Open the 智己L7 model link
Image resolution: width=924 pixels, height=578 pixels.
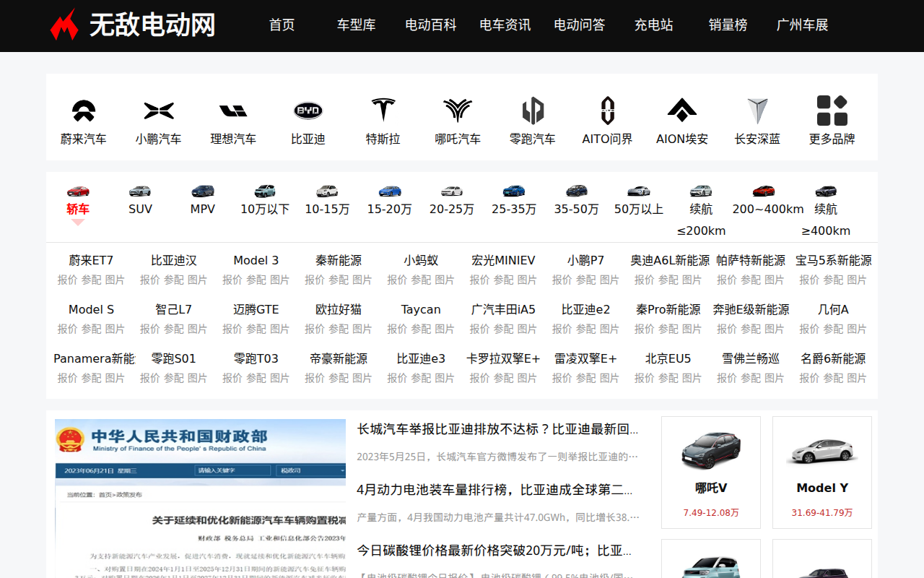[x=173, y=309]
